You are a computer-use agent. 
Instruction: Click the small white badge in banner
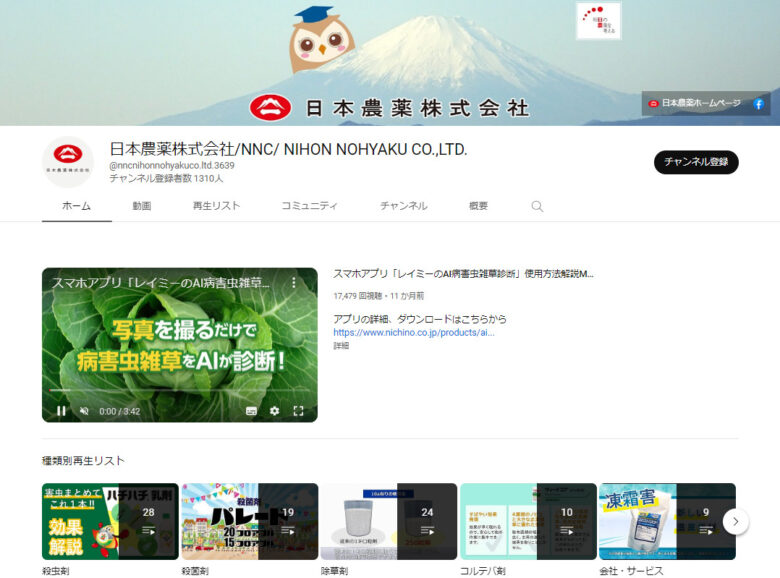tap(598, 21)
